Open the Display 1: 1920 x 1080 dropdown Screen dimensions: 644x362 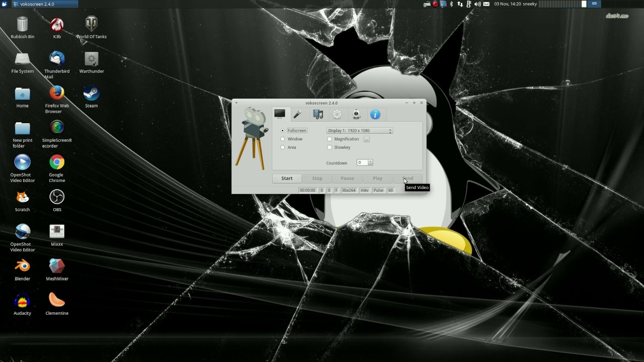tap(359, 131)
